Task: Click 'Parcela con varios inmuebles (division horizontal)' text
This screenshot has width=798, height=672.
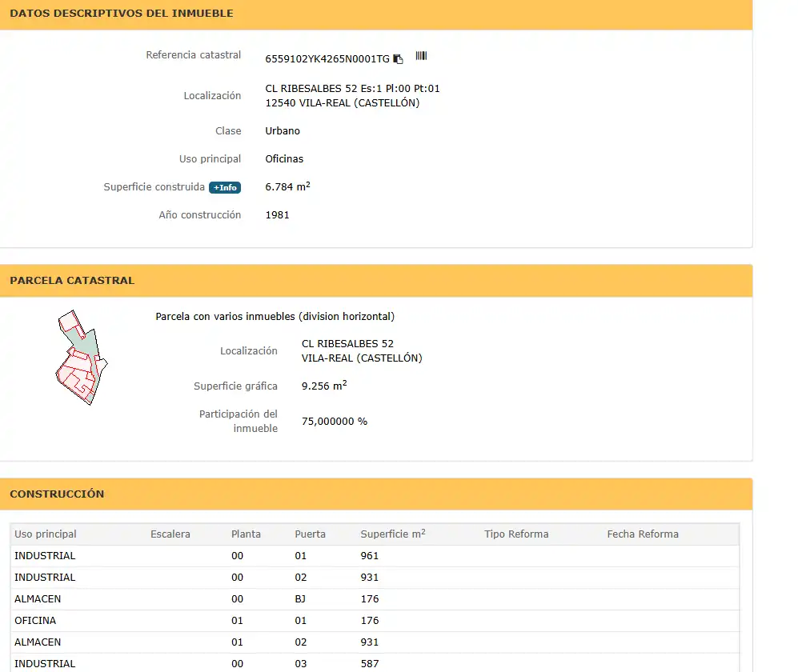Action: 275,317
